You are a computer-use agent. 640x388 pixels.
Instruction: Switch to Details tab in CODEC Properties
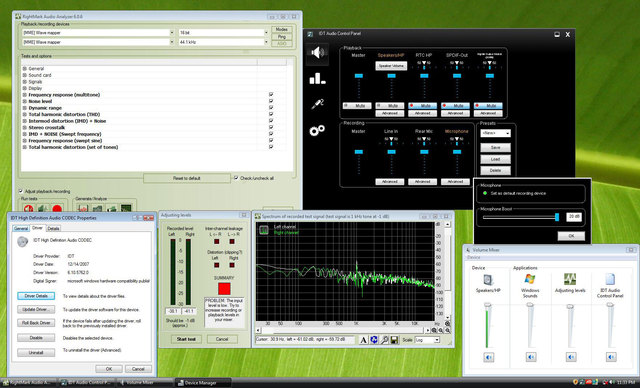tap(53, 228)
